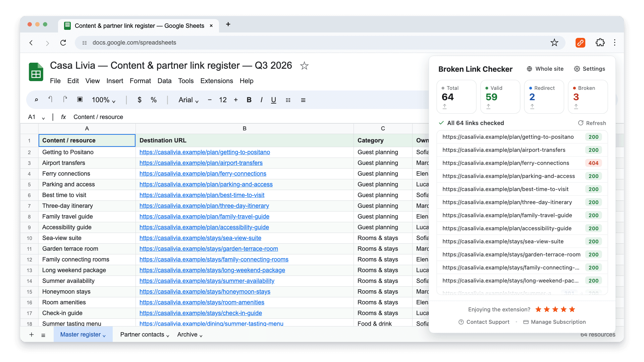644x362 pixels.
Task: Open link checker Settings
Action: [590, 69]
